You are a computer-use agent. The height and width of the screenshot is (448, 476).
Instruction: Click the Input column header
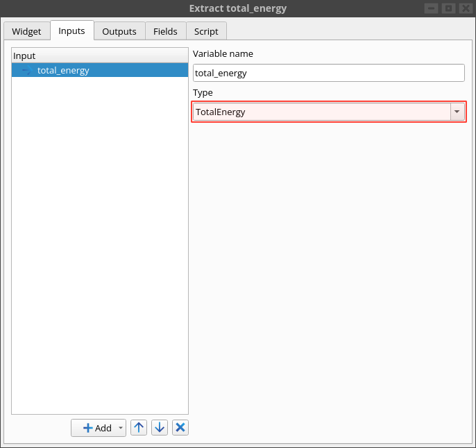click(x=100, y=55)
